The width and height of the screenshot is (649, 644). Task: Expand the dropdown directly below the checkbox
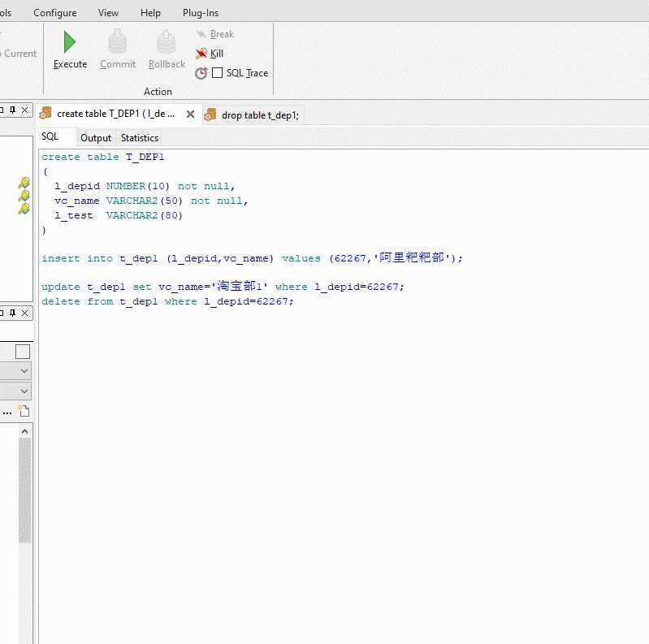(x=24, y=370)
